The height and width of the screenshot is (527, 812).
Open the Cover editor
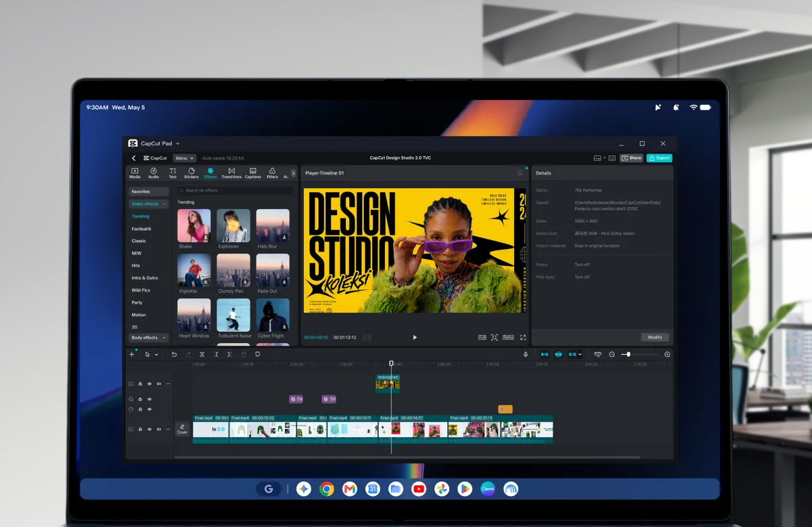[x=182, y=429]
